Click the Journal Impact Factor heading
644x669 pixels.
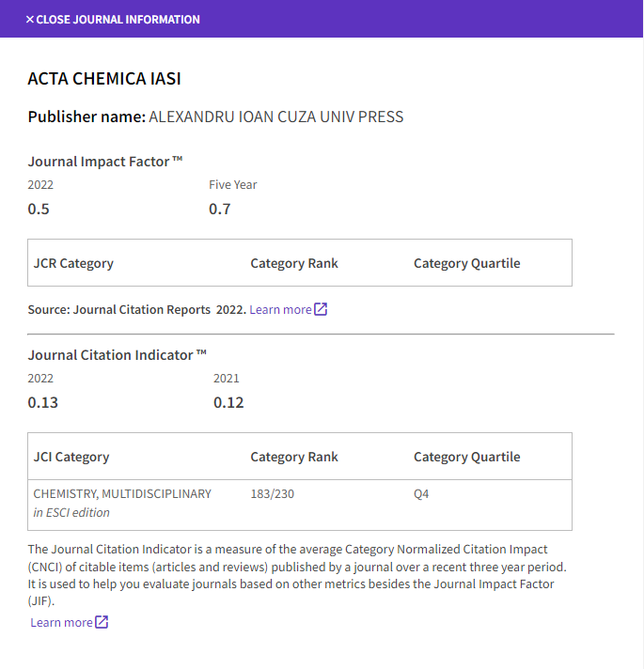(x=105, y=162)
